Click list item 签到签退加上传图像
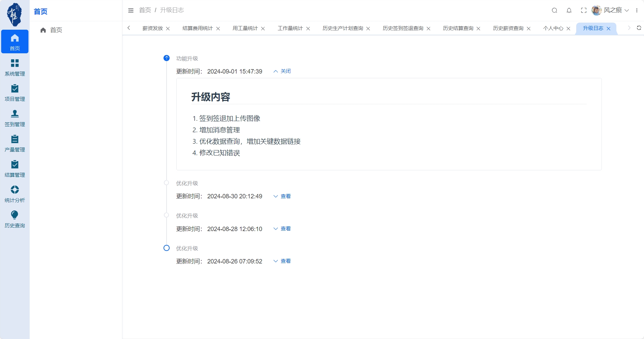 [230, 118]
